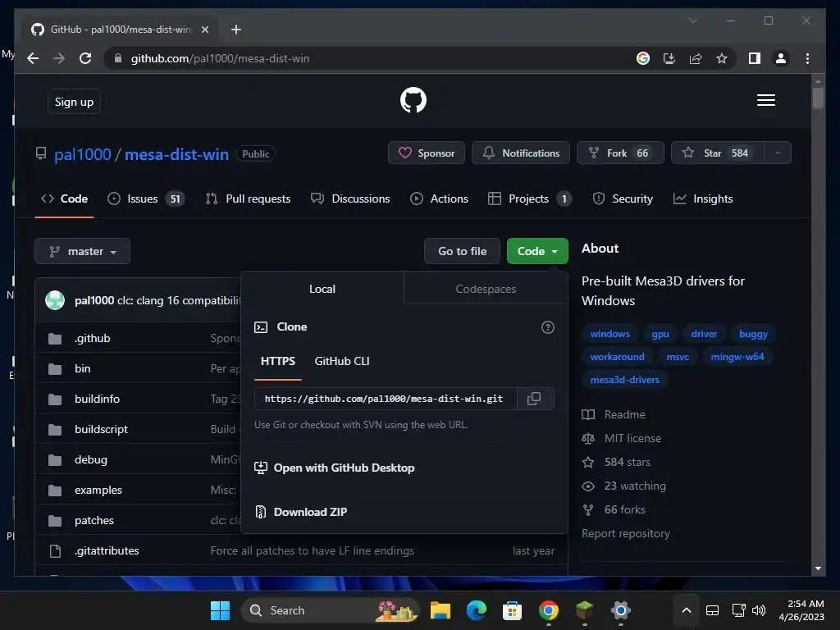The image size is (840, 630).
Task: Open the Google icon in address bar
Action: 643,58
